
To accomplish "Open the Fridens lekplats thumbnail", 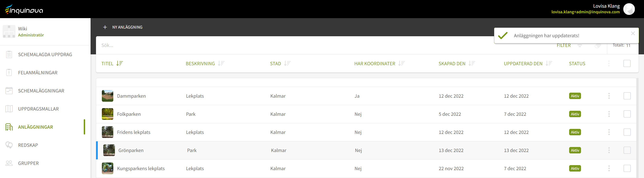I will click(x=107, y=132).
